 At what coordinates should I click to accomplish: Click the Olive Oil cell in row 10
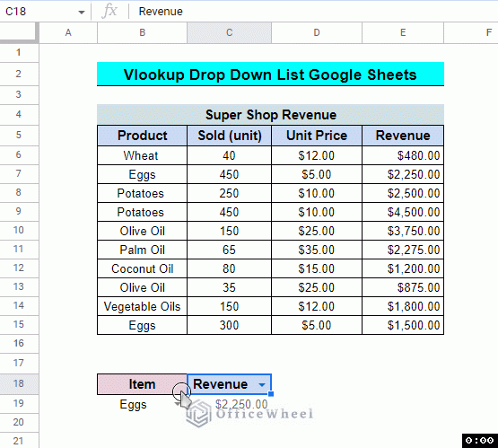(x=142, y=231)
